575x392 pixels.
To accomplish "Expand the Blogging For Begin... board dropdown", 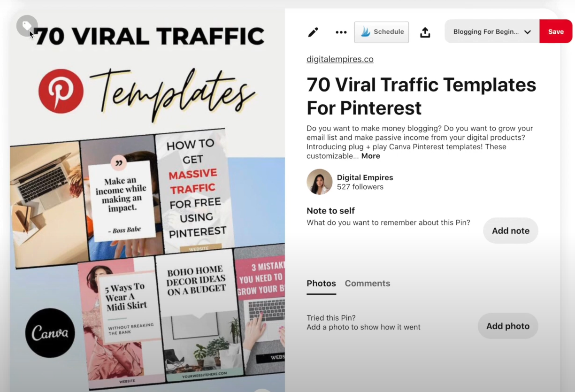I will coord(492,32).
